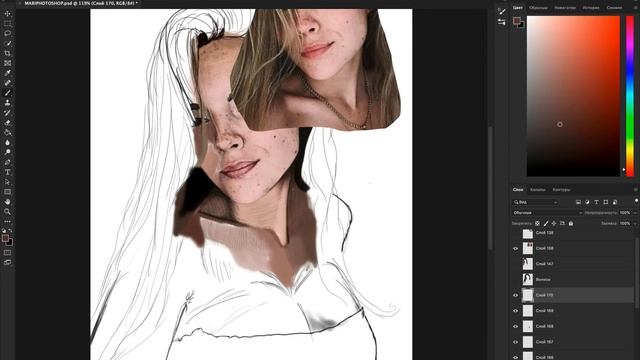Hide layer Слой 167
Image resolution: width=640 pixels, height=360 pixels.
pos(516,342)
